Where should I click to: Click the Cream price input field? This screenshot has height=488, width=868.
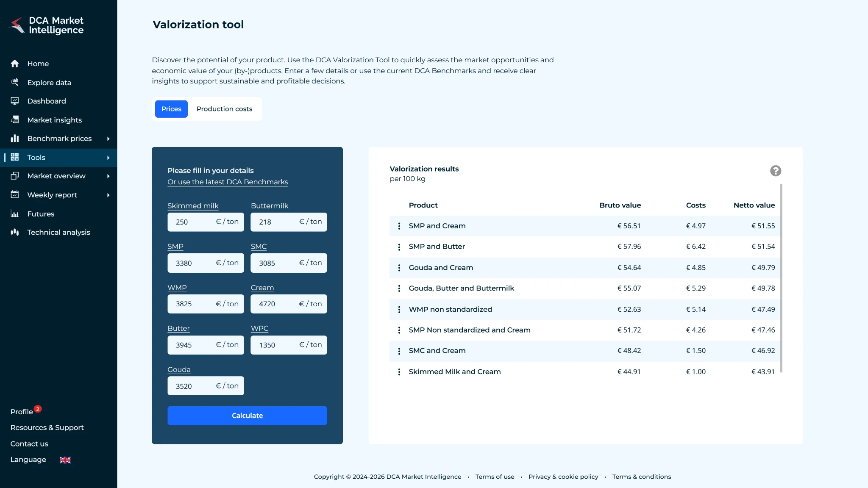pyautogui.click(x=289, y=304)
